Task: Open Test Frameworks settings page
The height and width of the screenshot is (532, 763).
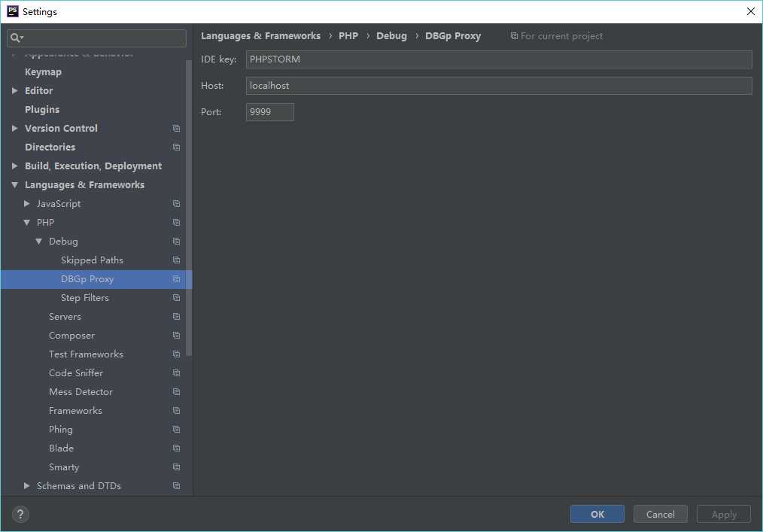Action: point(86,354)
